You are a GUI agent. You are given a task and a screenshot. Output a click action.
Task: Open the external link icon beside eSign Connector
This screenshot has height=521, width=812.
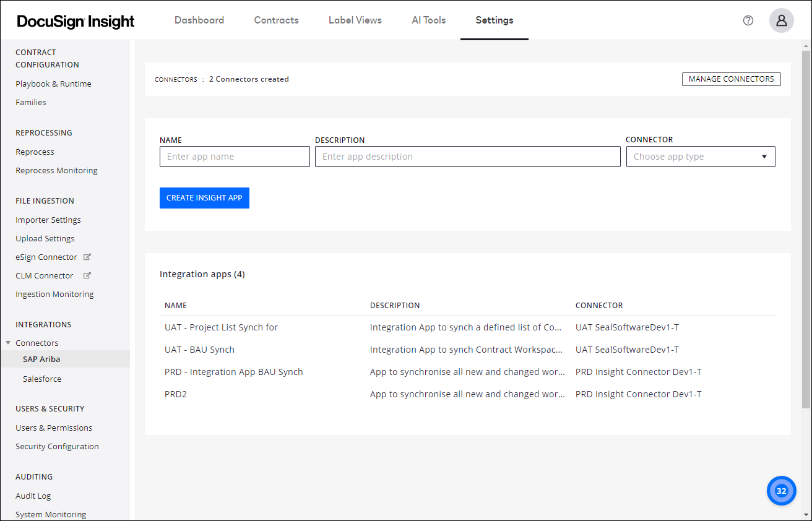87,257
